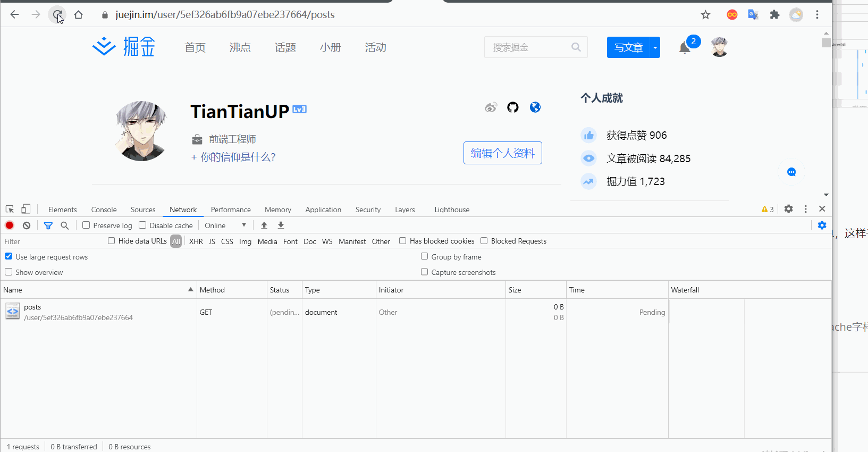
Task: Open the Application tab
Action: 323,210
